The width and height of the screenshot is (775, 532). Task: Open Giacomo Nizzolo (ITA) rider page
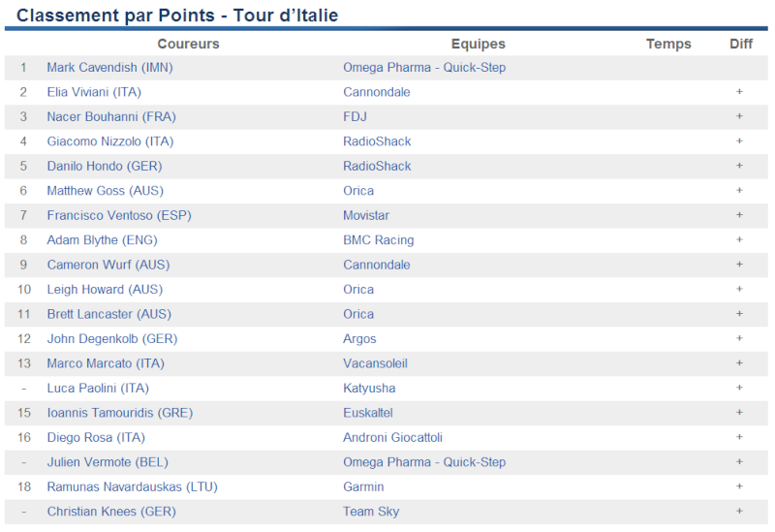tap(110, 141)
